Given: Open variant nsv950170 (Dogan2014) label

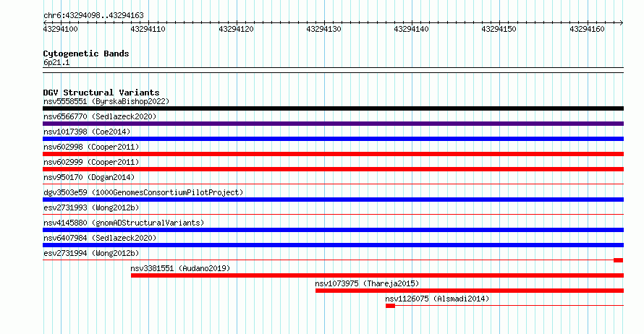Looking at the screenshot, I should [x=89, y=177].
